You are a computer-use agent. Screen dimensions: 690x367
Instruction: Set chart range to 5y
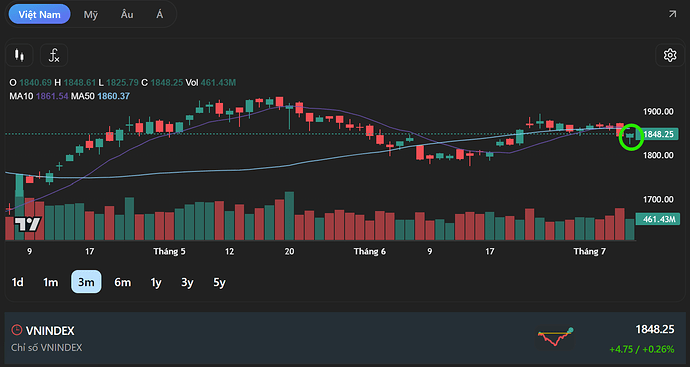219,282
